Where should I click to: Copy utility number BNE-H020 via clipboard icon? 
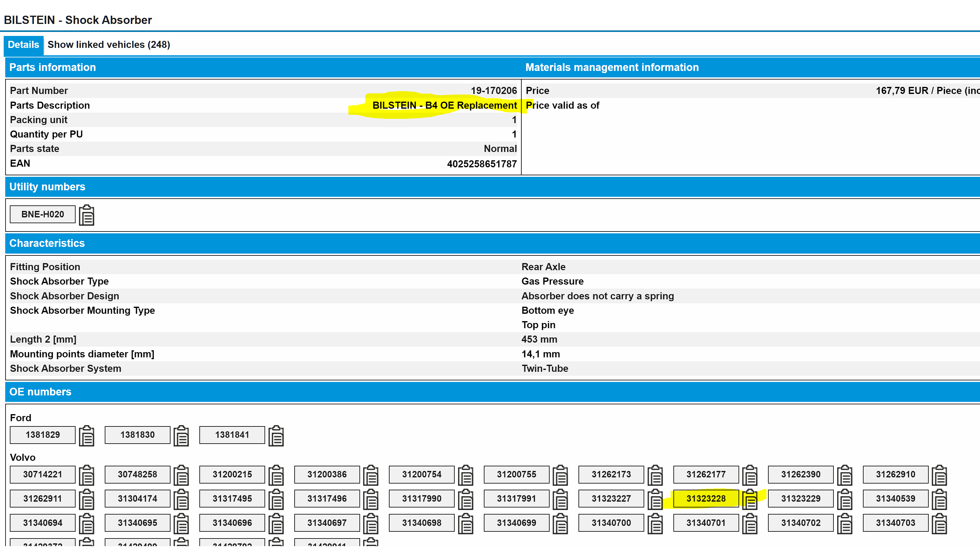(x=87, y=215)
